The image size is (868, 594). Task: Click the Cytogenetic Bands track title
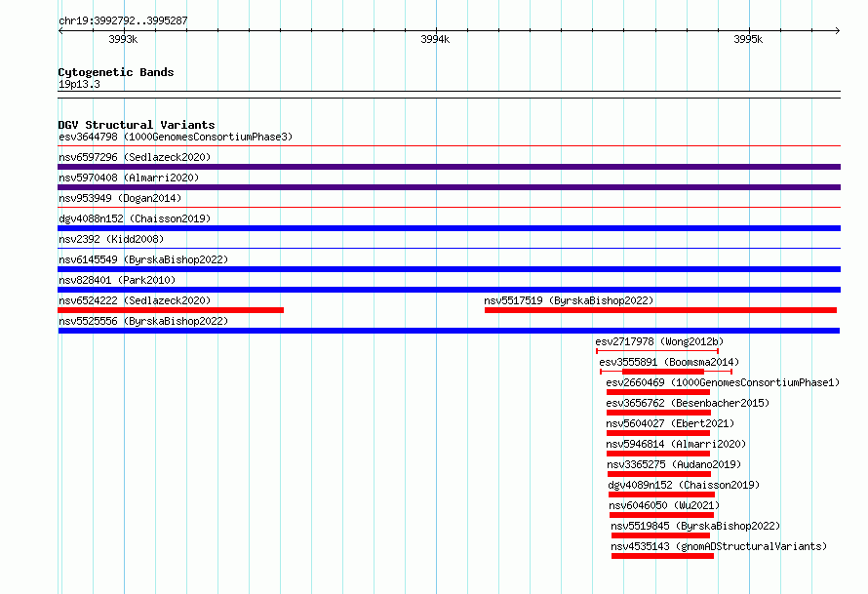tap(116, 72)
